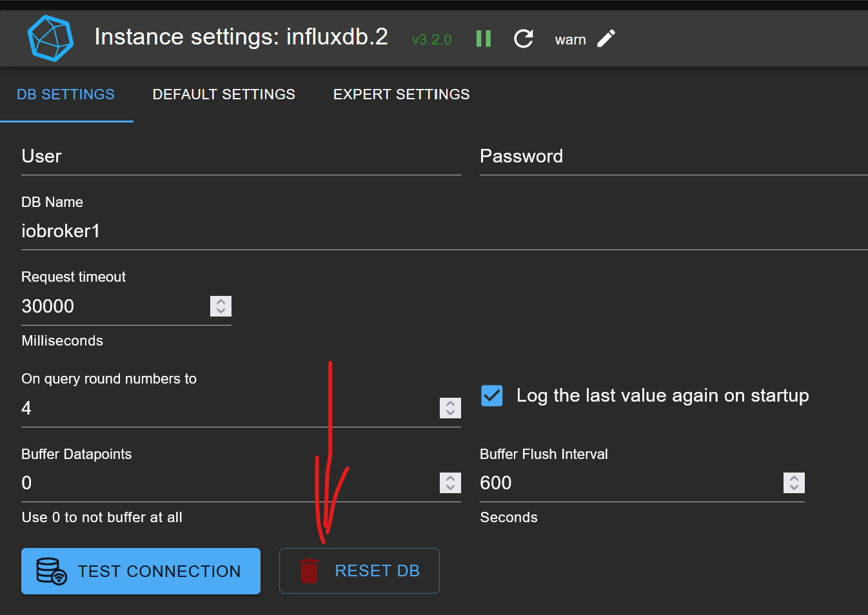Click the DB Name field iobroker1

click(x=444, y=231)
